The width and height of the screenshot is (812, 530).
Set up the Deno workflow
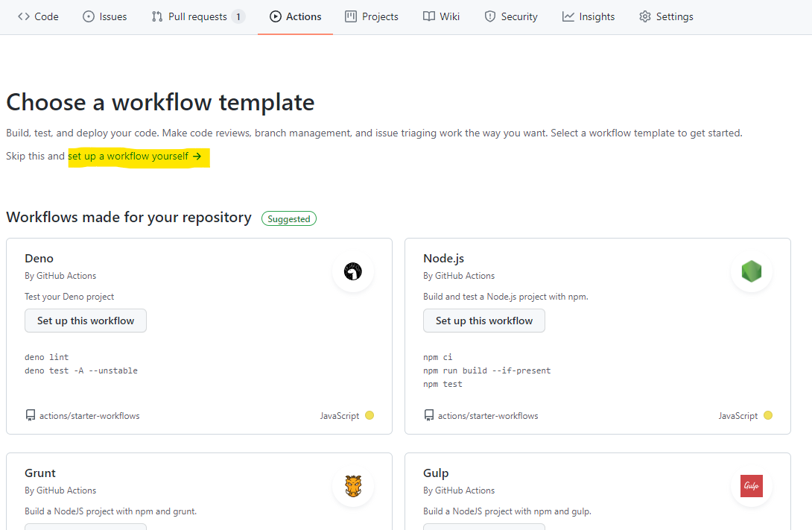coord(86,321)
